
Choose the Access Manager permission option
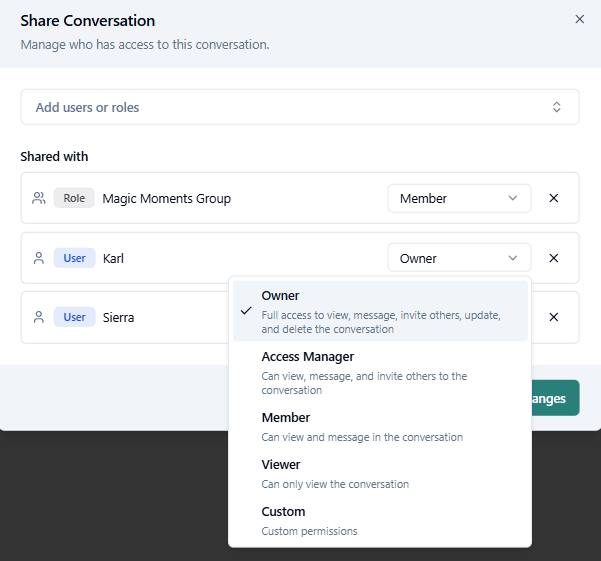click(x=380, y=372)
